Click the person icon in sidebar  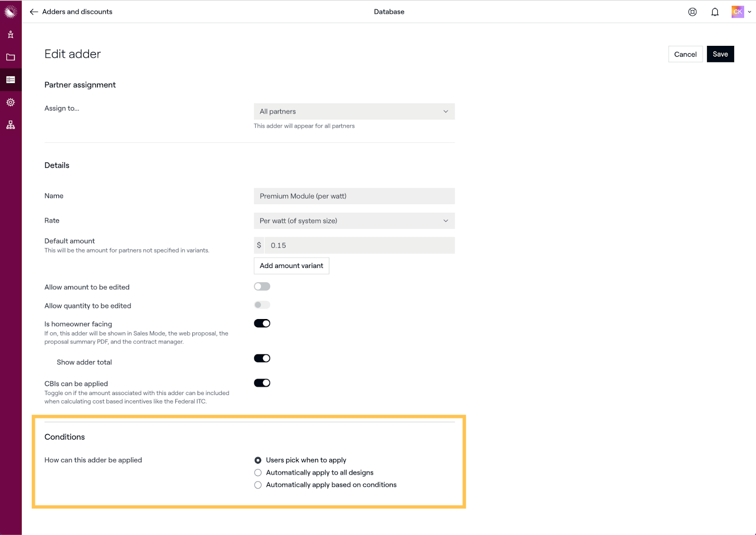point(10,35)
